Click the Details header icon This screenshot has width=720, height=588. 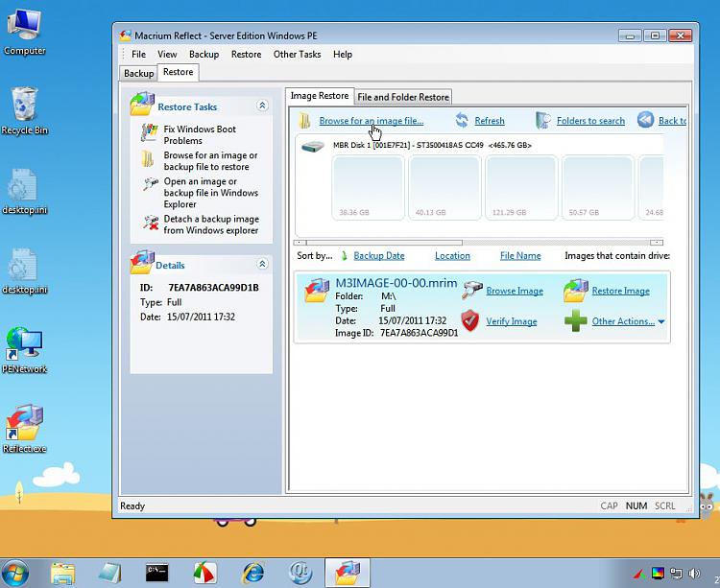click(142, 262)
